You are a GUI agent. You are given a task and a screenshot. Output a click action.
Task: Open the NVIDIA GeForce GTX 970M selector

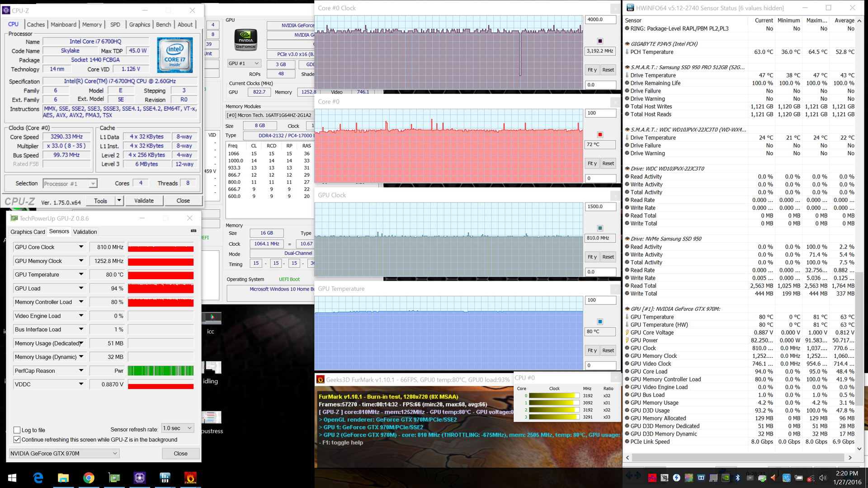64,453
